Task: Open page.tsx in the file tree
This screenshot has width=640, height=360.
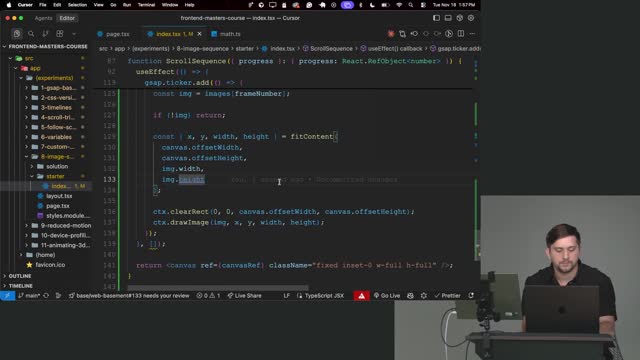Action: tap(58, 206)
